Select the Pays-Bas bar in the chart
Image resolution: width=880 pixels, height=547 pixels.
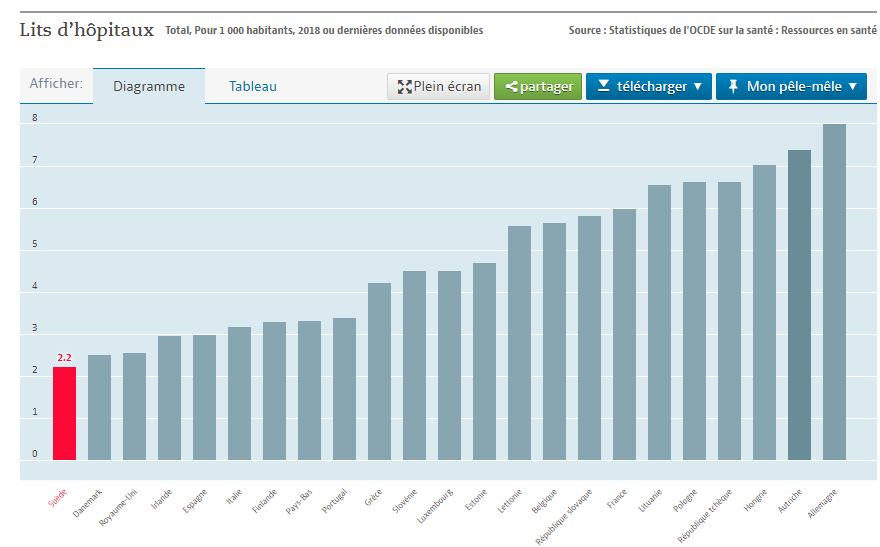tap(309, 390)
